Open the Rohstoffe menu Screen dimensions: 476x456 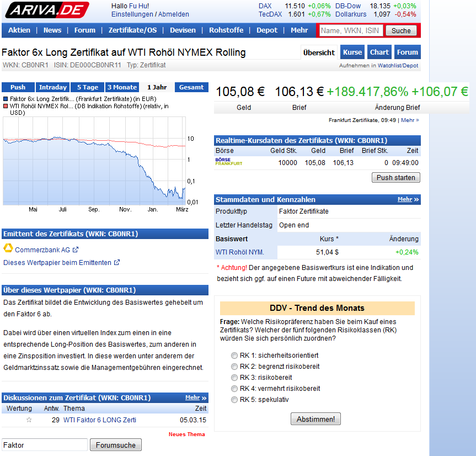pyautogui.click(x=226, y=30)
